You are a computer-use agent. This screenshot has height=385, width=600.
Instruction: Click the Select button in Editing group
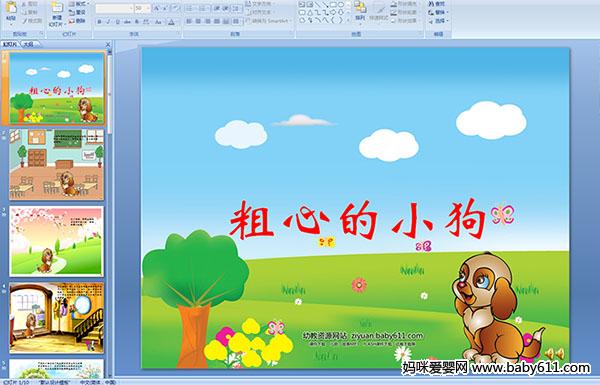(437, 21)
